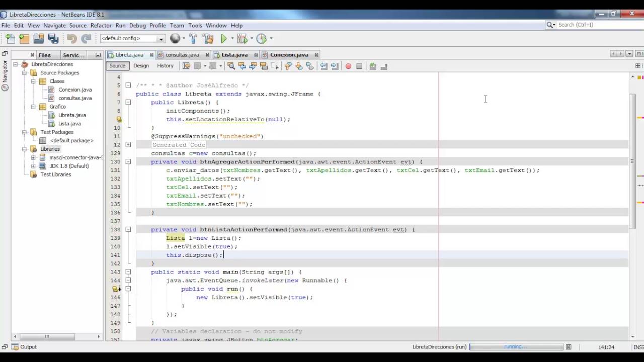Open the Output window button

[24, 347]
